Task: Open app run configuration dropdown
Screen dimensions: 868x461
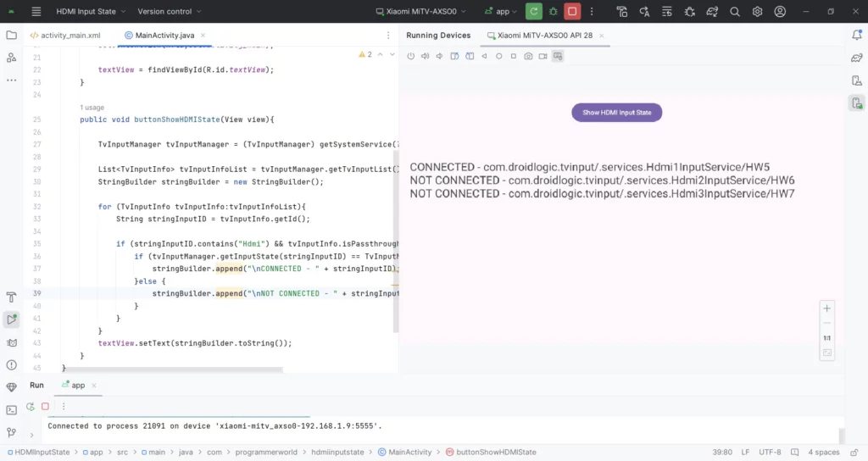Action: [501, 11]
